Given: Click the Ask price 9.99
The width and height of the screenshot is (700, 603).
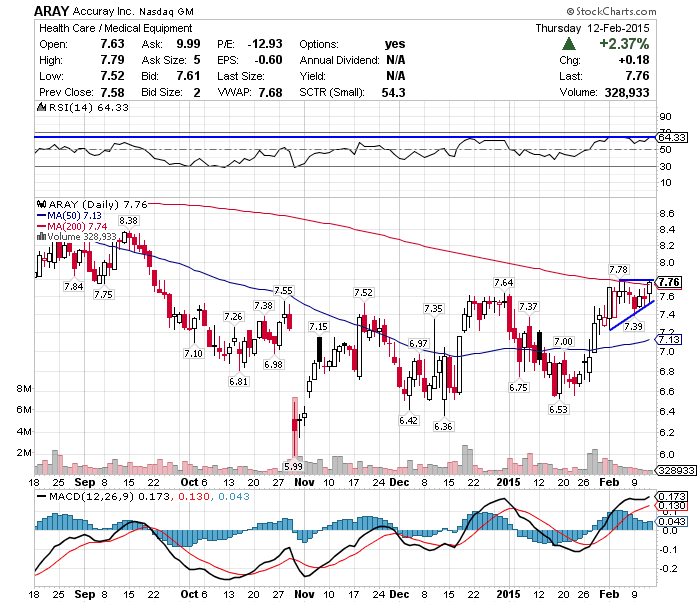Looking at the screenshot, I should (x=188, y=44).
